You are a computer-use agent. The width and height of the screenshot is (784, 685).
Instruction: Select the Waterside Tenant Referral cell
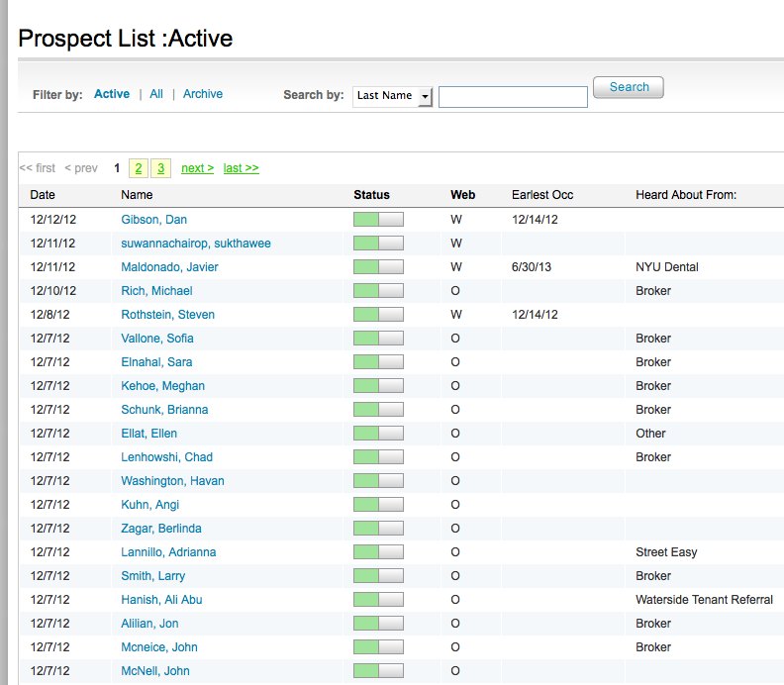[704, 600]
